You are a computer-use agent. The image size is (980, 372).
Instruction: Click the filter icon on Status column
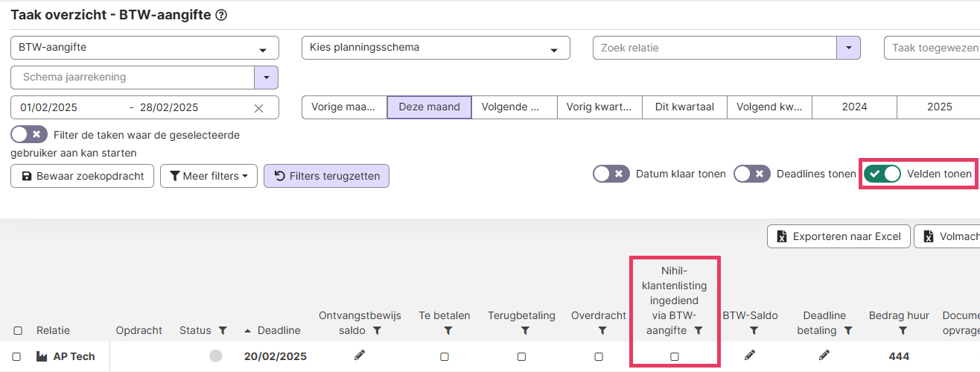(x=223, y=331)
